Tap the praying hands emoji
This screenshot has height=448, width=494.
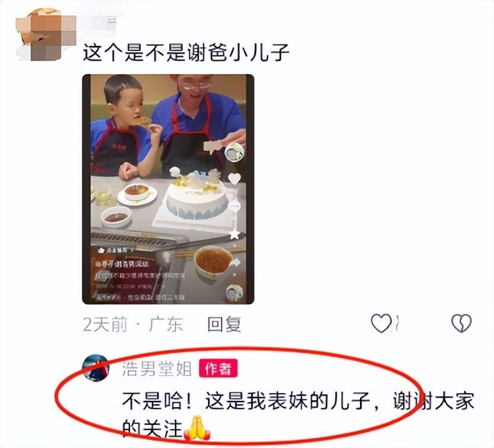point(197,428)
